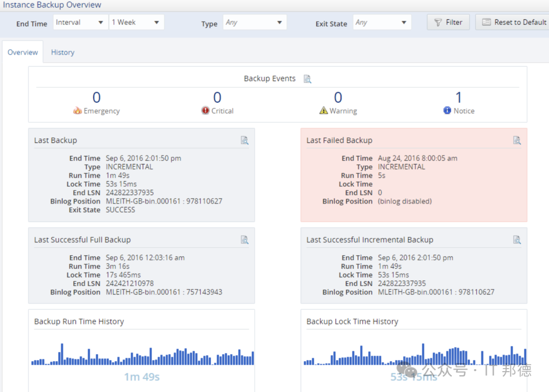Click the Warning event count 0

click(338, 97)
